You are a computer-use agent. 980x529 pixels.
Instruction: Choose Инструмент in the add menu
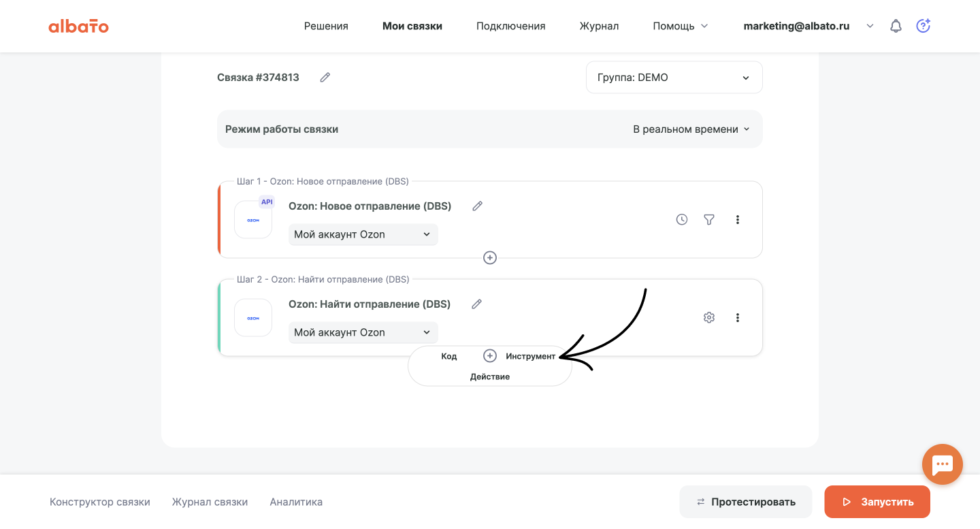[x=531, y=356]
